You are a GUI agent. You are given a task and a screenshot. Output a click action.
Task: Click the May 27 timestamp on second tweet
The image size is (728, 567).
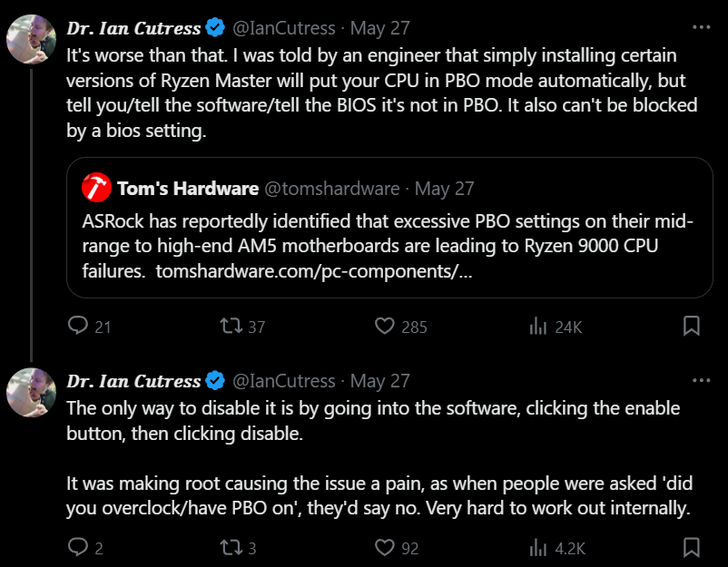click(379, 381)
